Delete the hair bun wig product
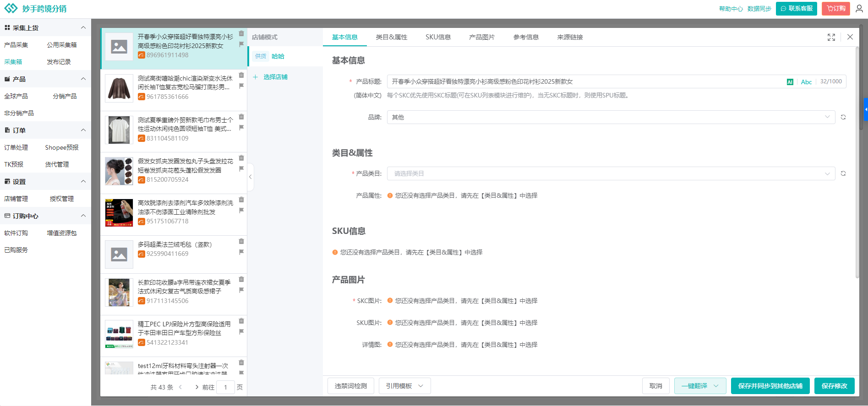The width and height of the screenshot is (868, 406). [x=241, y=158]
